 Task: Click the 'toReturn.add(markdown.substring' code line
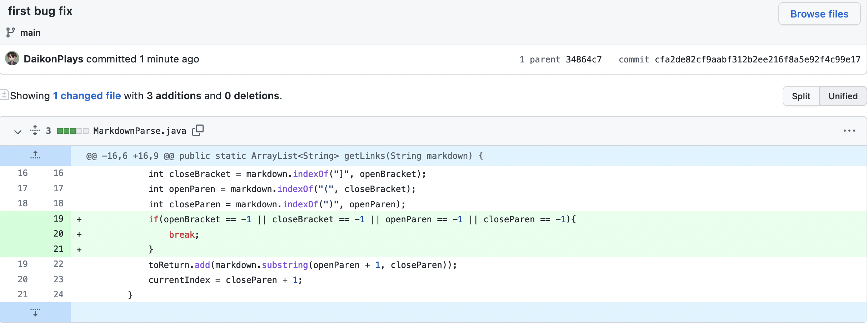point(303,265)
